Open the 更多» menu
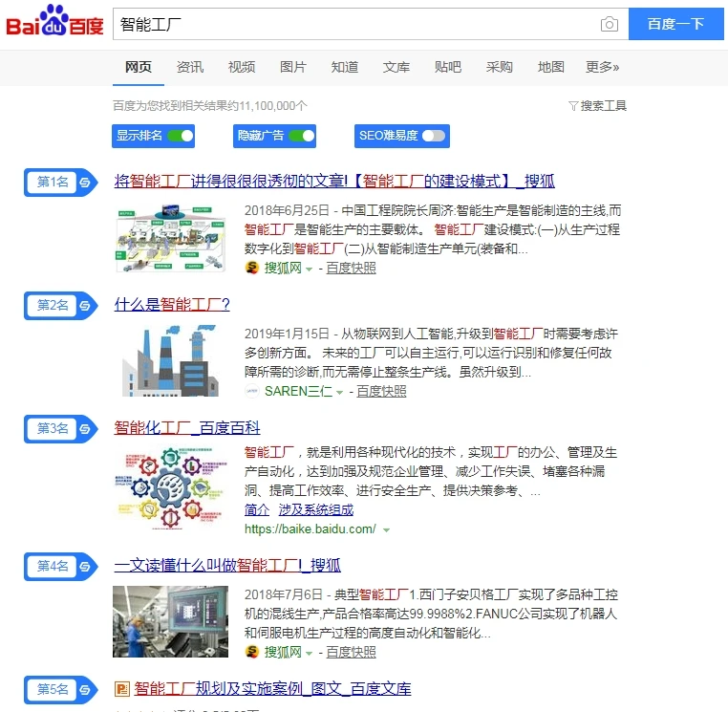 tap(602, 67)
